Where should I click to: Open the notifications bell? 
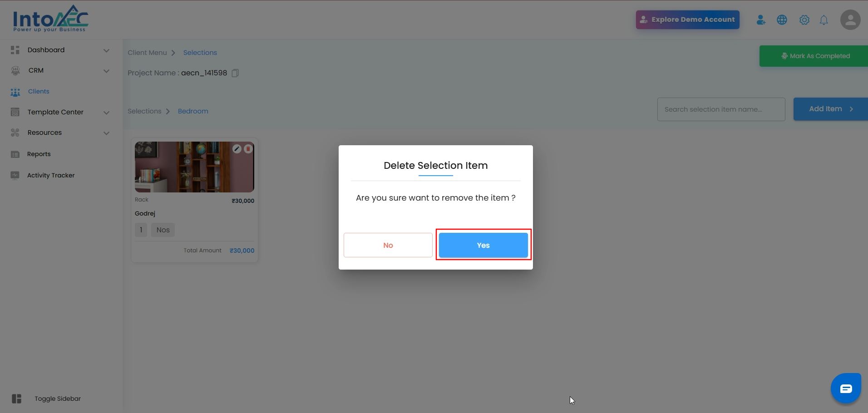pyautogui.click(x=824, y=20)
